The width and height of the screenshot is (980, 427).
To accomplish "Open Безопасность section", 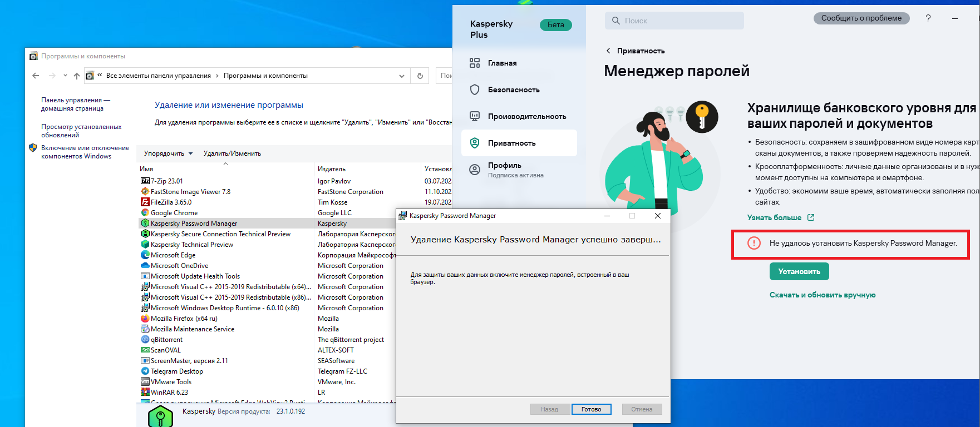I will 514,90.
